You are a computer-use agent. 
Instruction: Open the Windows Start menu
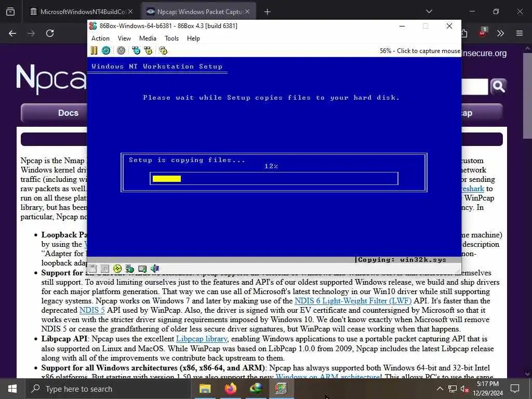point(12,389)
